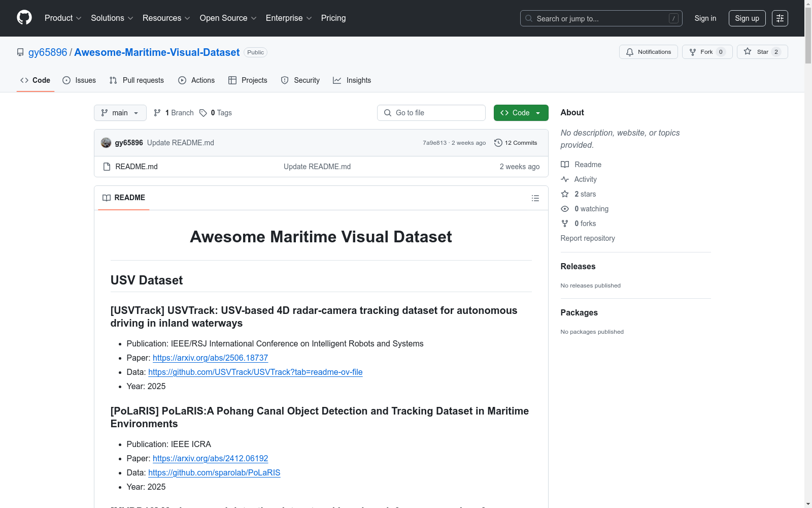Open the USVTrack GitHub data link
The width and height of the screenshot is (812, 508).
tap(255, 372)
